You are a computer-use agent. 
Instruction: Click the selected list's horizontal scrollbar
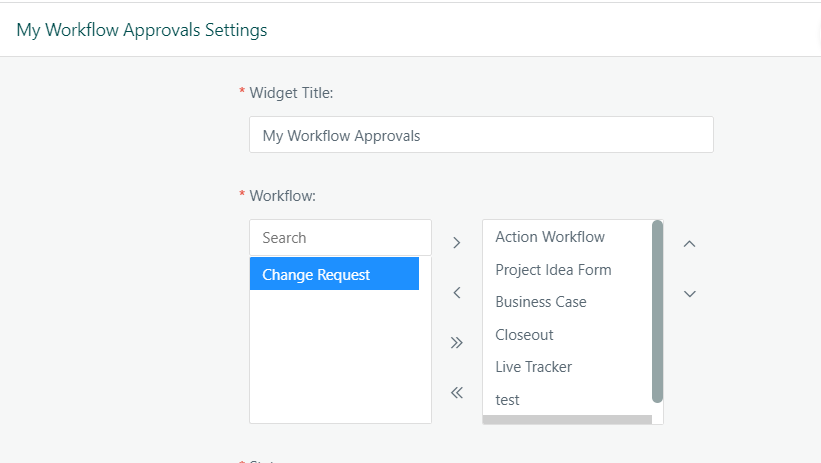[566, 420]
